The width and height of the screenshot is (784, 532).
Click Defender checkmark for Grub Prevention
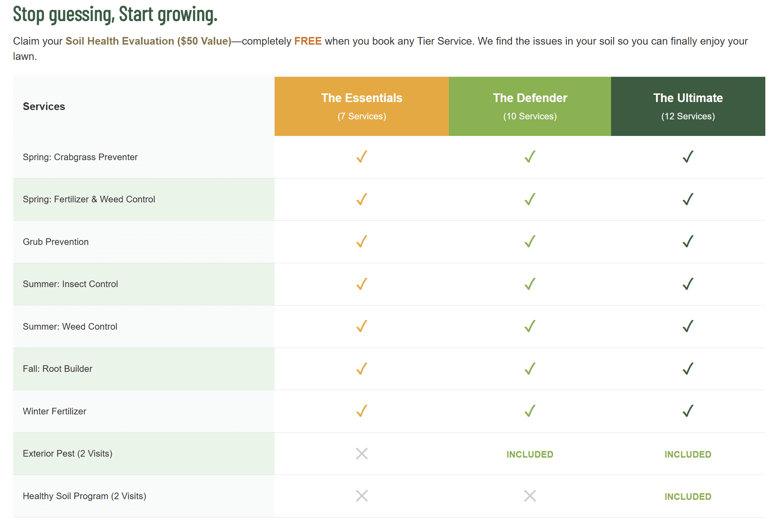click(x=530, y=241)
